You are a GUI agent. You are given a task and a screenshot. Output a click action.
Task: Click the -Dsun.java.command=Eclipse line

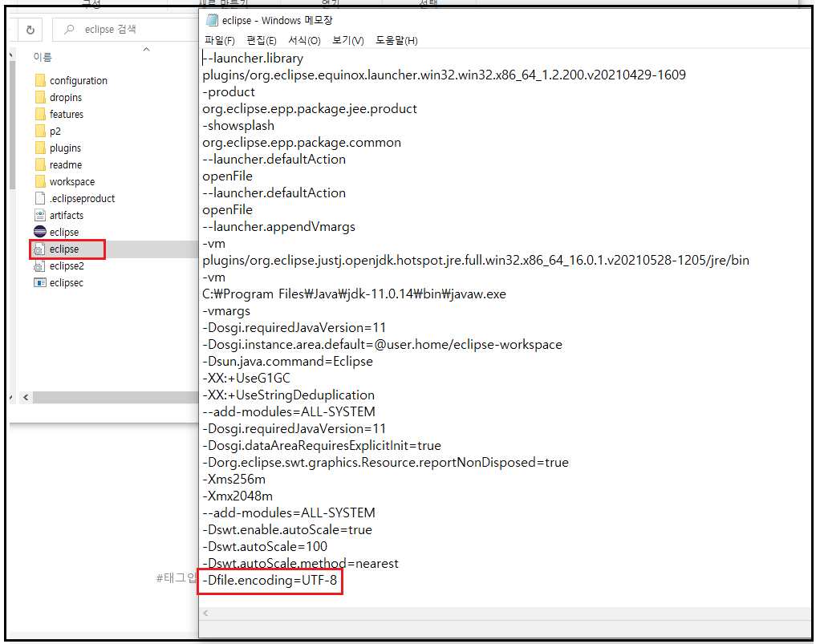[x=288, y=362]
